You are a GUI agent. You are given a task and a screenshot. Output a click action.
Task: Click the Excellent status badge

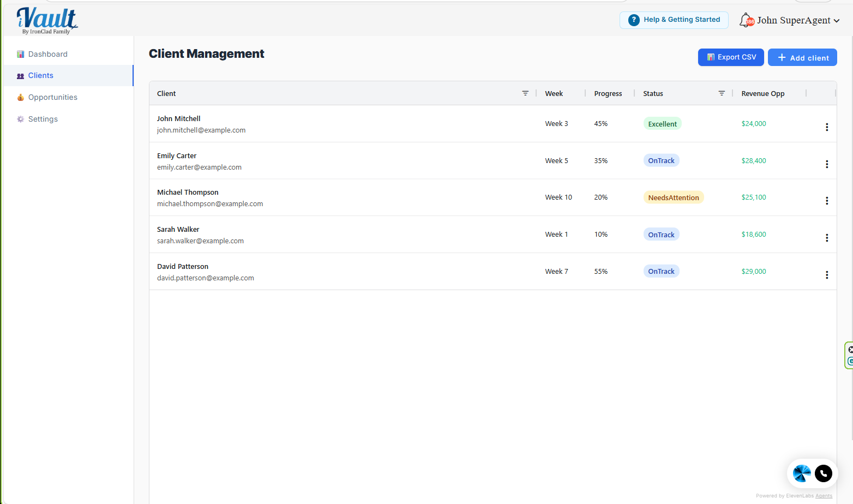pos(662,124)
